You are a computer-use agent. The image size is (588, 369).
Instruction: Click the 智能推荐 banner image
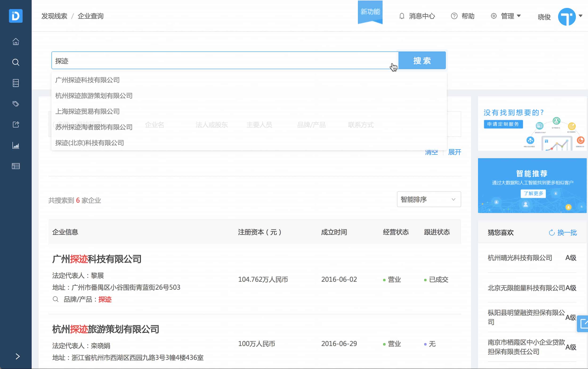tap(532, 186)
